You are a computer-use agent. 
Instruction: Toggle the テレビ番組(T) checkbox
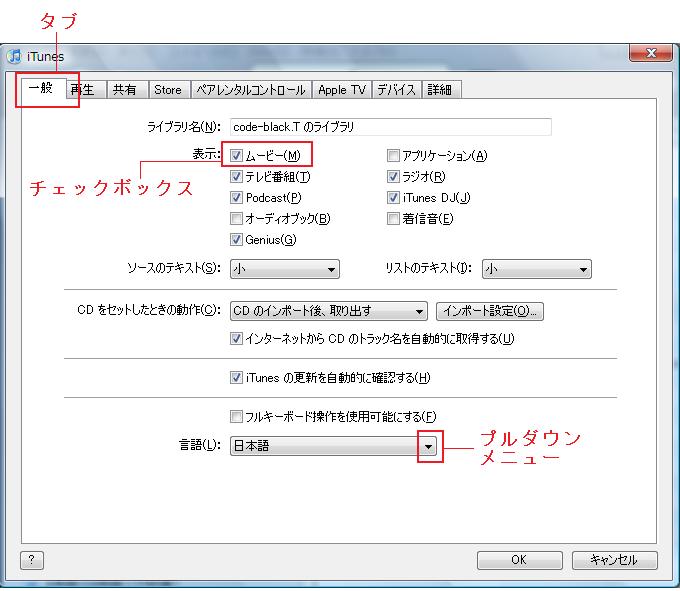[236, 176]
